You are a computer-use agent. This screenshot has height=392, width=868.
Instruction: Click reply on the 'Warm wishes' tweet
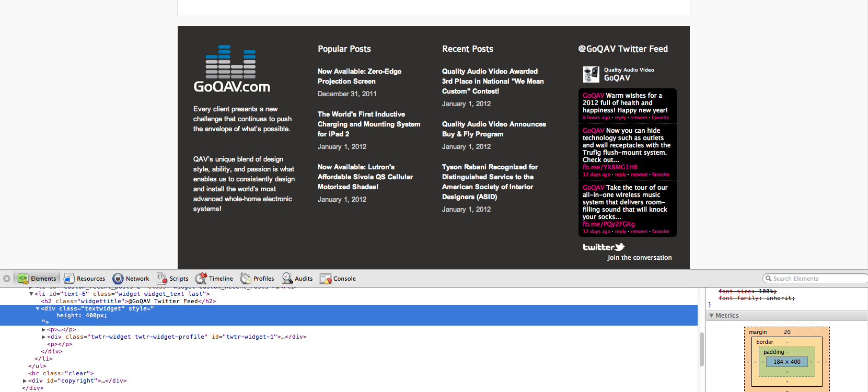pyautogui.click(x=620, y=118)
